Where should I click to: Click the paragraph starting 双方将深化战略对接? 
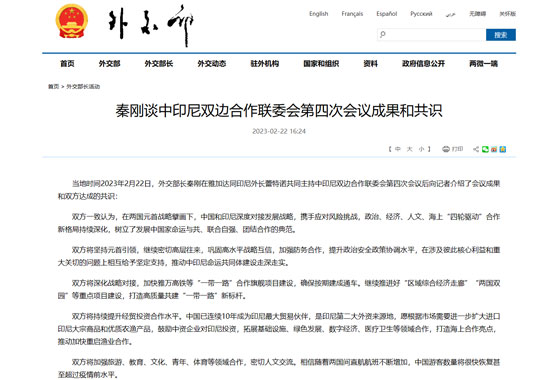[x=279, y=290]
